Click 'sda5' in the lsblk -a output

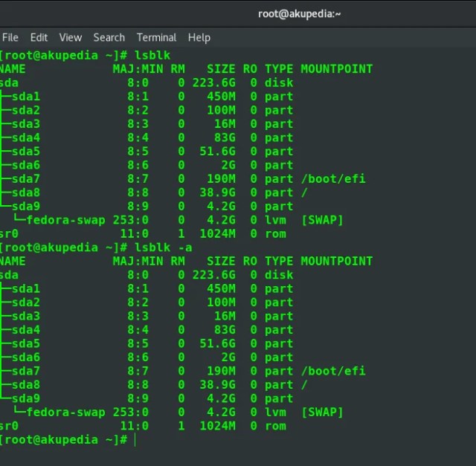[26, 343]
